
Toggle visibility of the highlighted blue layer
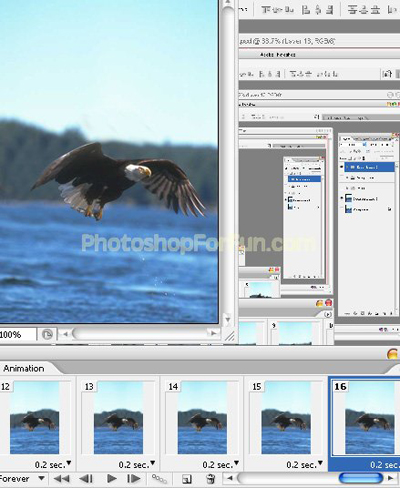pos(341,167)
